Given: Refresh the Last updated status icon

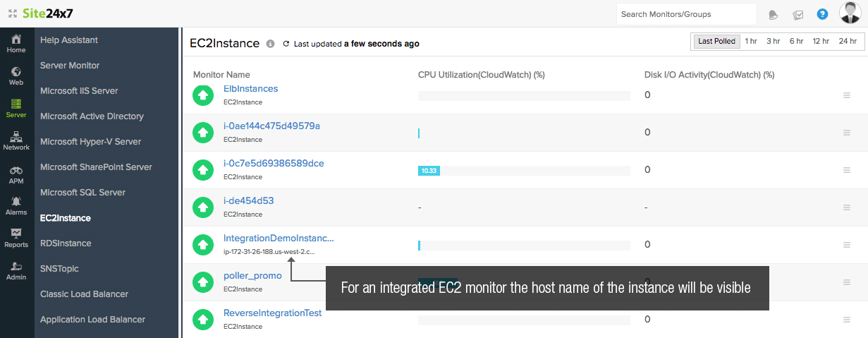Looking at the screenshot, I should [x=286, y=44].
